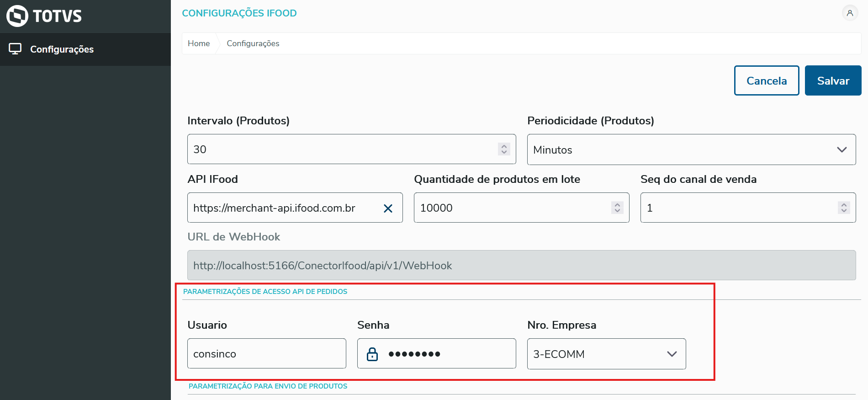This screenshot has height=400, width=868.
Task: Click the monitor icon beside Configurações
Action: [x=15, y=49]
